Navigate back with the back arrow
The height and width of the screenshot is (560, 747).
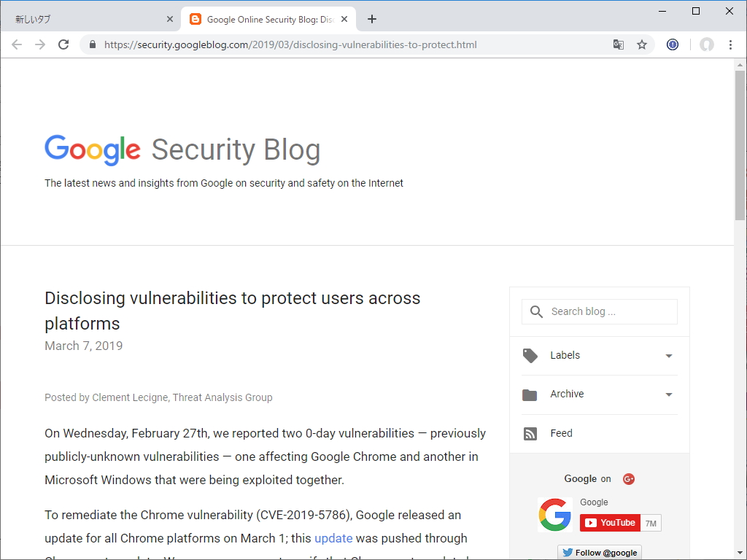pos(16,44)
